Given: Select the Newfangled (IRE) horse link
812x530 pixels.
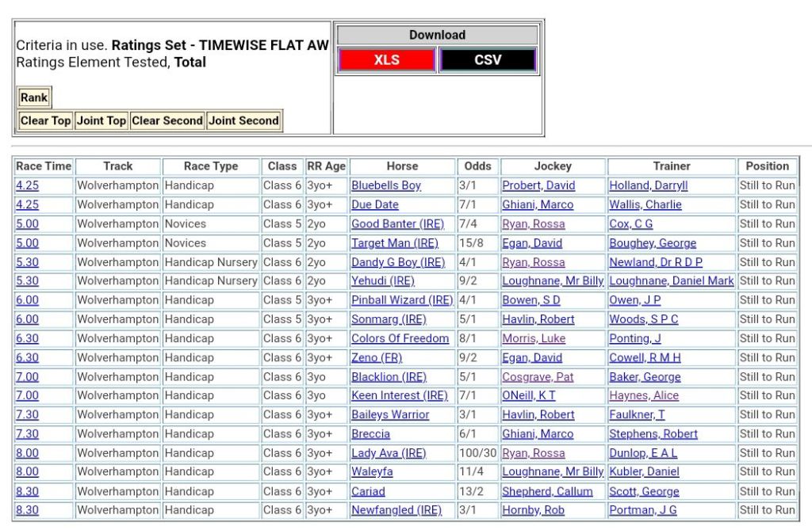Looking at the screenshot, I should pyautogui.click(x=396, y=510).
